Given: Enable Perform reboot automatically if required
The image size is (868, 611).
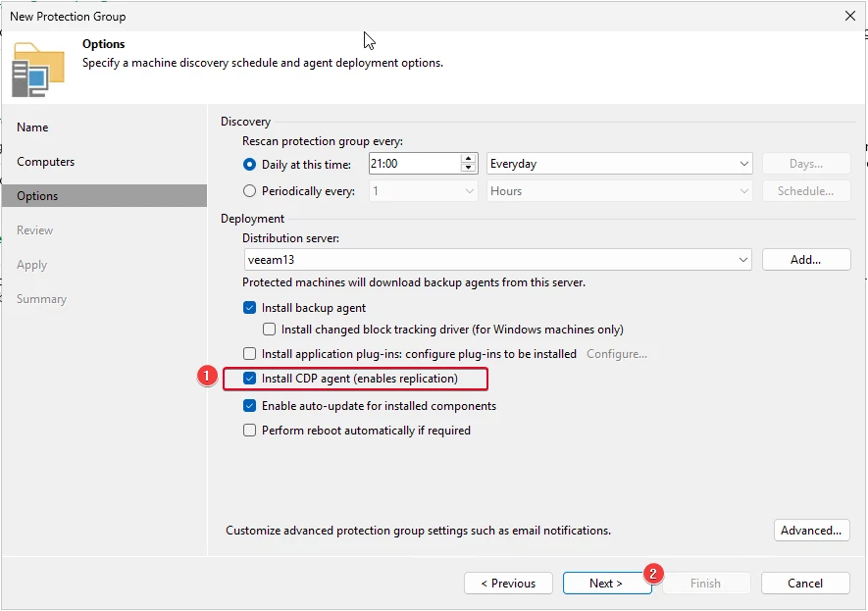Looking at the screenshot, I should [250, 430].
